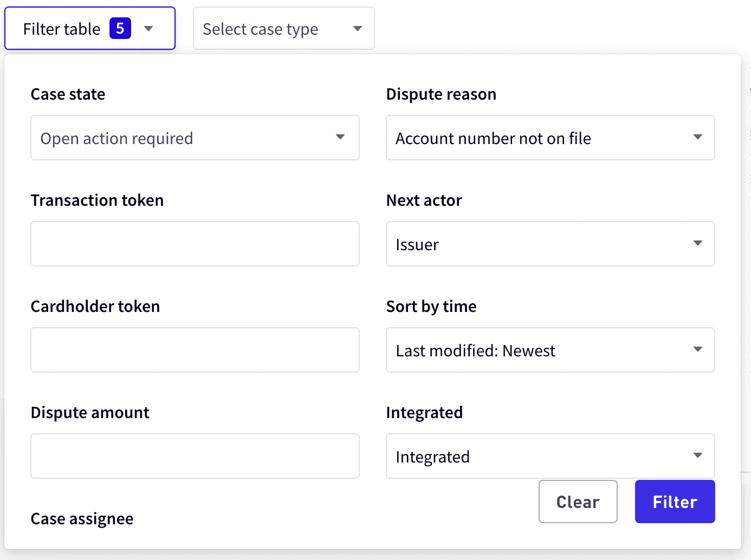Click the Filter table caret arrow
This screenshot has height=560, width=751.
coord(148,29)
